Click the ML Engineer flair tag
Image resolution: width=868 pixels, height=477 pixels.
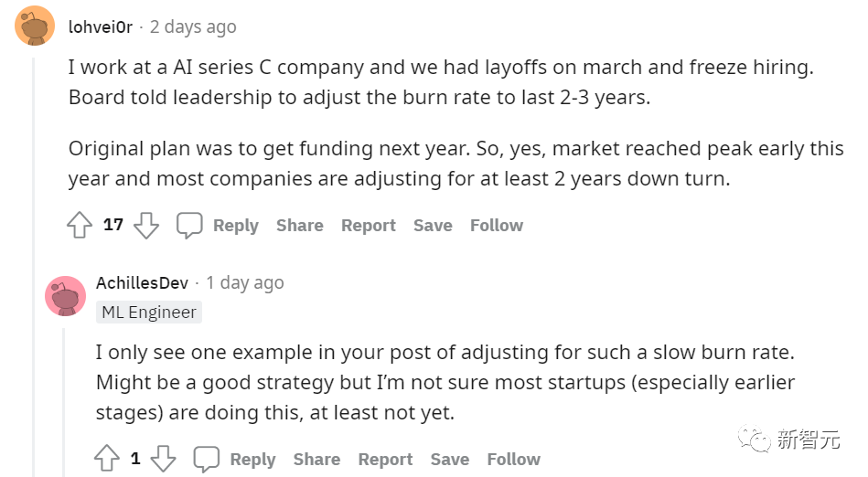(149, 312)
